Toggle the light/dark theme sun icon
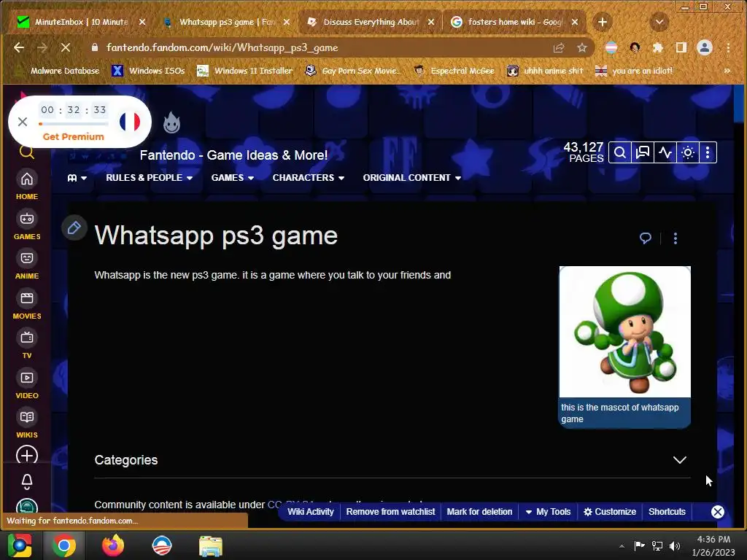The height and width of the screenshot is (560, 747). point(687,153)
